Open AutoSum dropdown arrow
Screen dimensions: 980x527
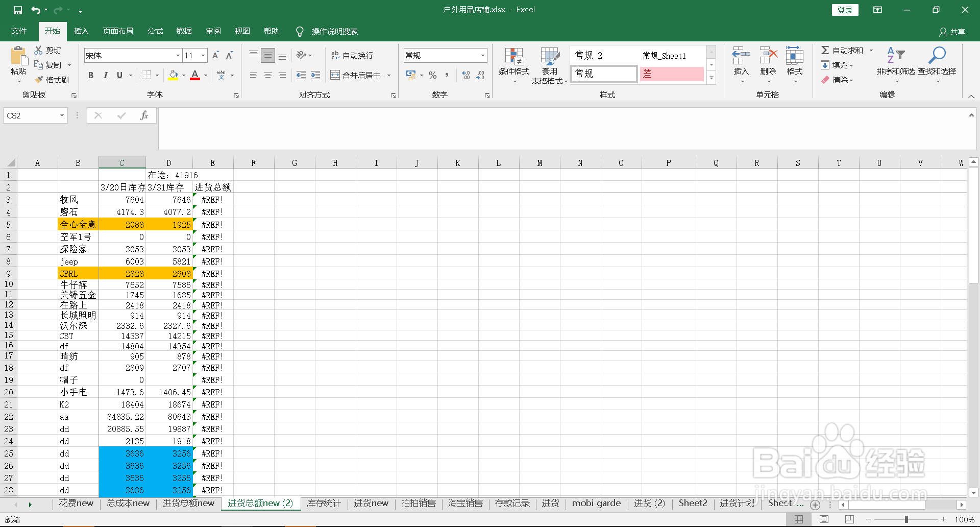(x=871, y=50)
